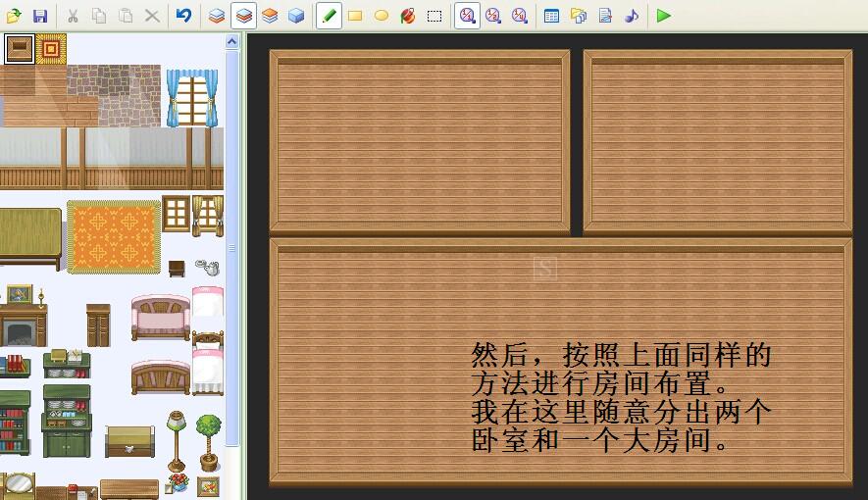Pick the treasure chest tile
868x500 pixels.
click(130, 441)
